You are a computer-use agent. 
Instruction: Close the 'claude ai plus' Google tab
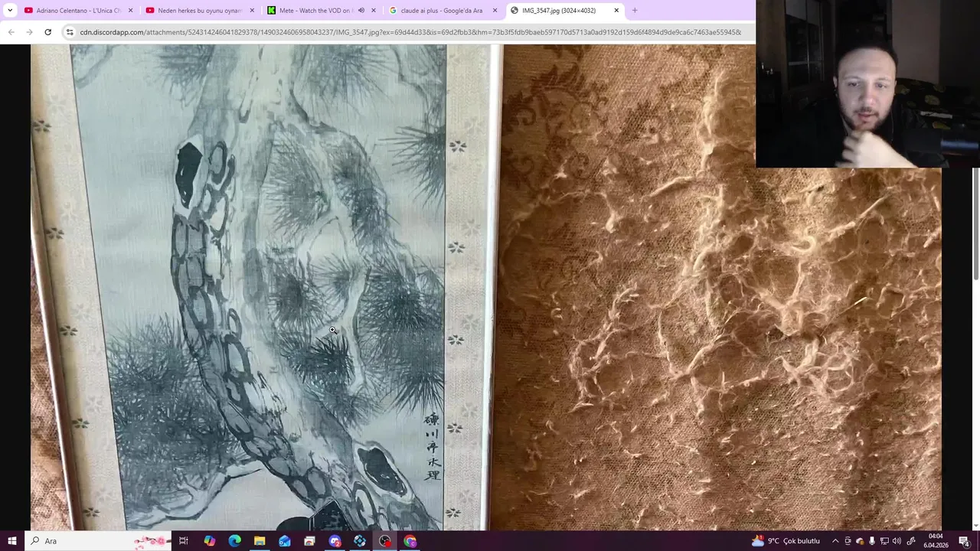[x=495, y=11]
